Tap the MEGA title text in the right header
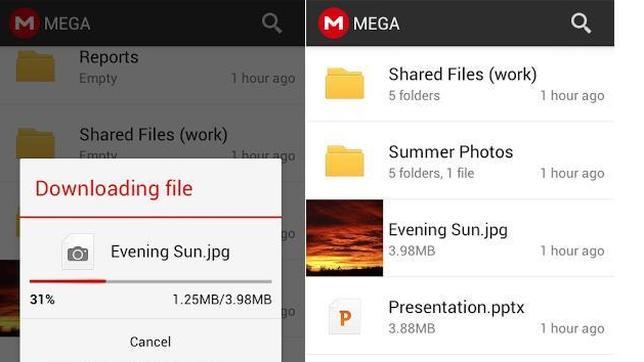This screenshot has width=644, height=362. (x=376, y=24)
